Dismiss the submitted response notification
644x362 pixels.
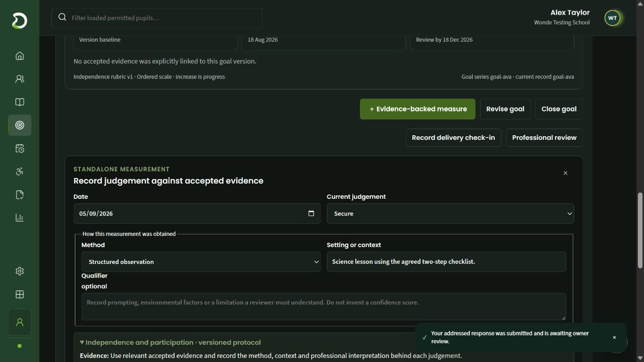pyautogui.click(x=614, y=338)
